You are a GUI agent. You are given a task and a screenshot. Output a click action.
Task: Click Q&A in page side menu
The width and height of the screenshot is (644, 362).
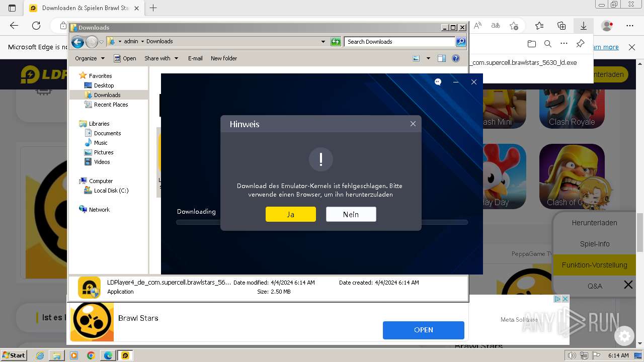[594, 286]
